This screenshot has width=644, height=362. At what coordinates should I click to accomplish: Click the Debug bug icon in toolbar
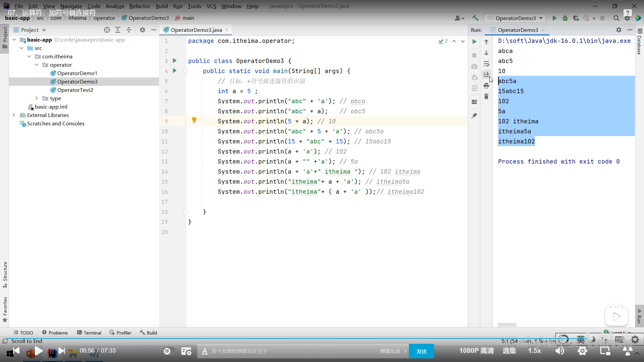pos(565,18)
